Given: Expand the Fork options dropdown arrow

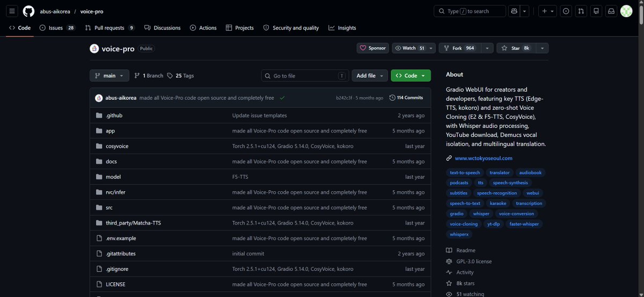Looking at the screenshot, I should [487, 48].
